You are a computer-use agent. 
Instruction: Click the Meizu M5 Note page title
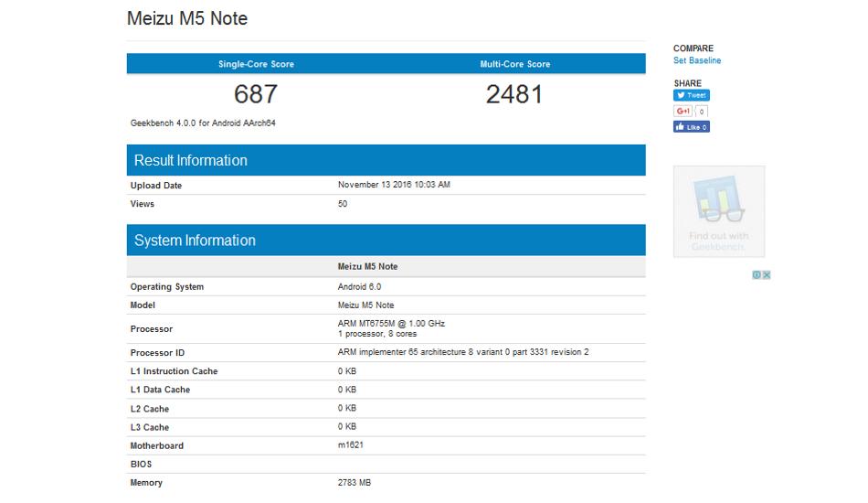[187, 18]
